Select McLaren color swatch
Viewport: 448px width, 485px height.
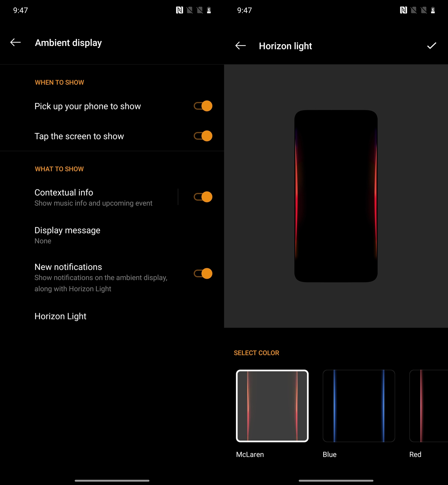pyautogui.click(x=272, y=406)
